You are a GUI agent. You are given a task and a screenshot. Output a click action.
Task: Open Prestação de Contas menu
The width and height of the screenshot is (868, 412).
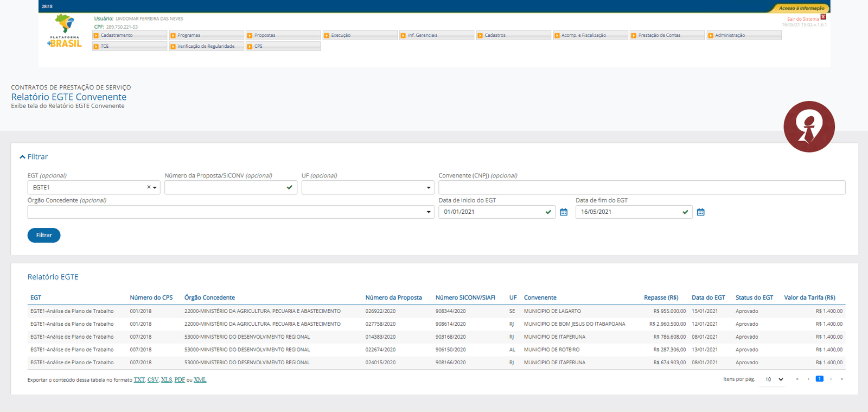click(x=667, y=35)
